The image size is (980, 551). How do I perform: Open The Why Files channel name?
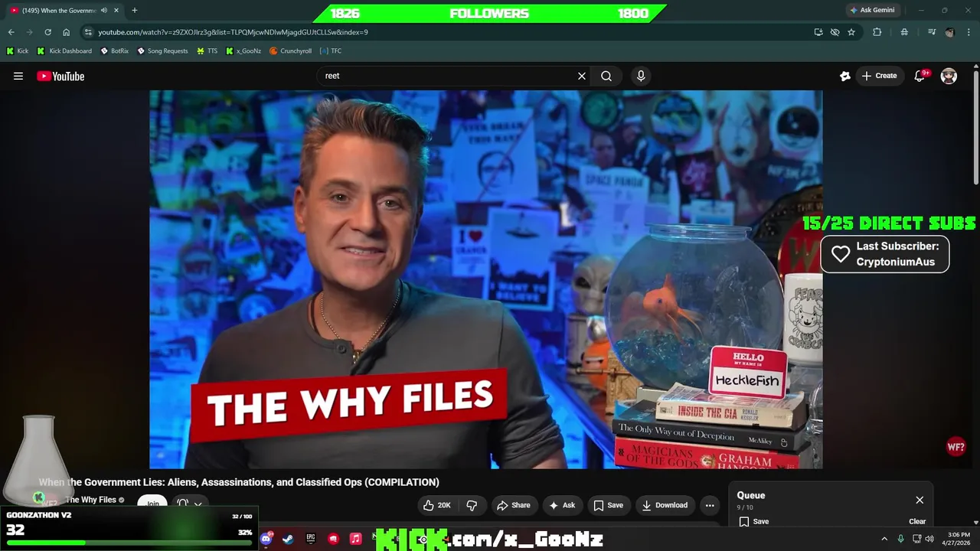(x=90, y=500)
